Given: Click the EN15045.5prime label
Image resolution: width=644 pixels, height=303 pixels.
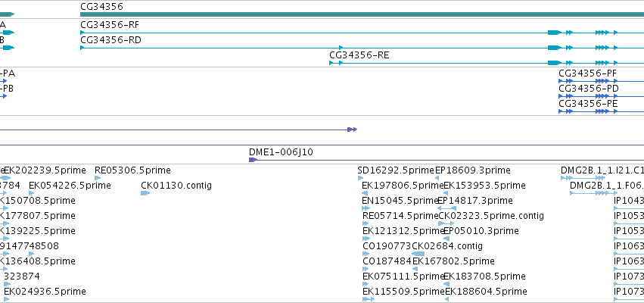Looking at the screenshot, I should pos(400,201).
